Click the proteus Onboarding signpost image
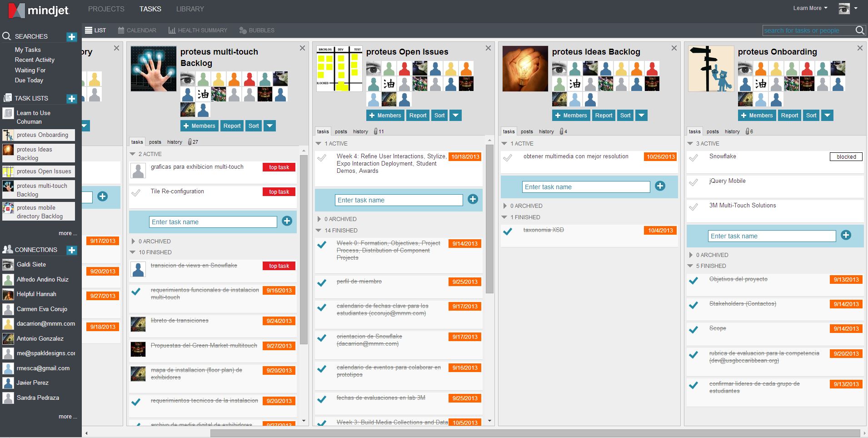The width and height of the screenshot is (868, 438). [711, 69]
